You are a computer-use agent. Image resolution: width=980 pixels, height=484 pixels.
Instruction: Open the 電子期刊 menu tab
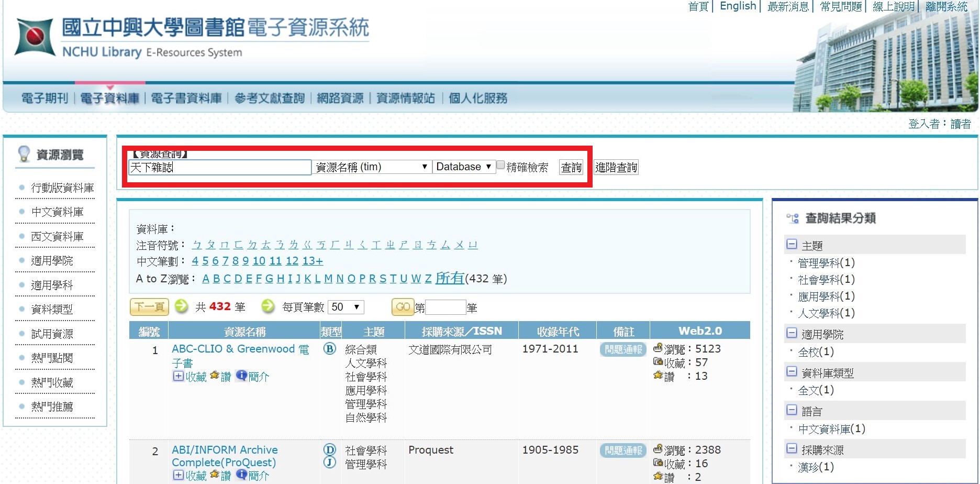(45, 98)
